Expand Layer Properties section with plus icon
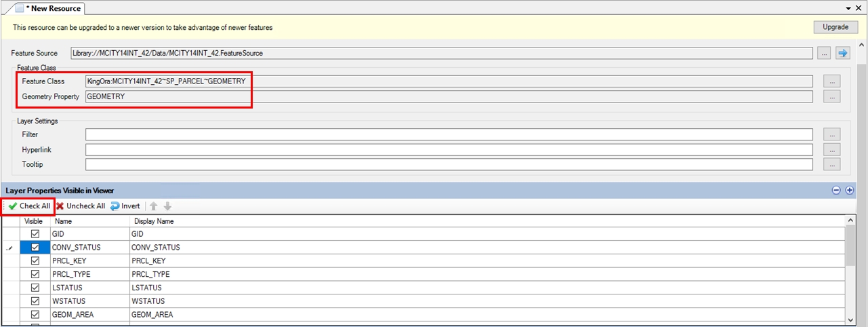Image resolution: width=868 pixels, height=327 pixels. coord(850,191)
